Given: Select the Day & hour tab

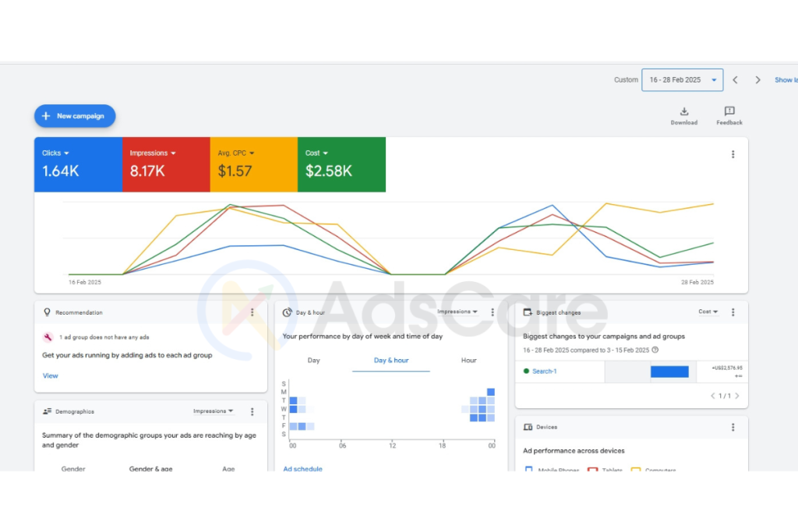Looking at the screenshot, I should [391, 360].
